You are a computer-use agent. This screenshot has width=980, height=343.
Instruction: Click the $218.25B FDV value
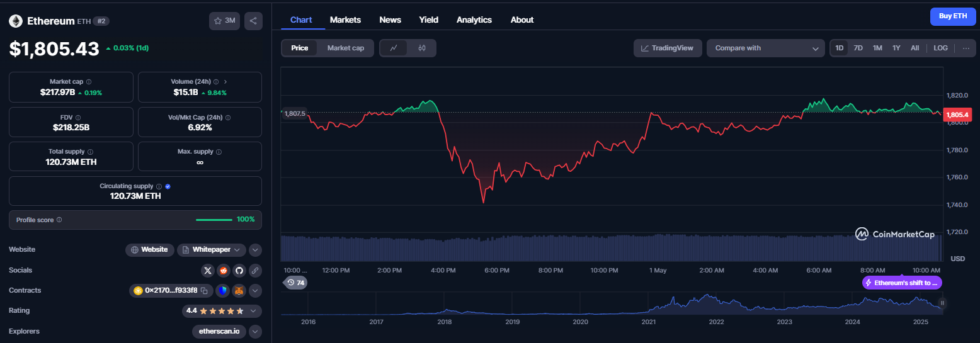tap(71, 127)
